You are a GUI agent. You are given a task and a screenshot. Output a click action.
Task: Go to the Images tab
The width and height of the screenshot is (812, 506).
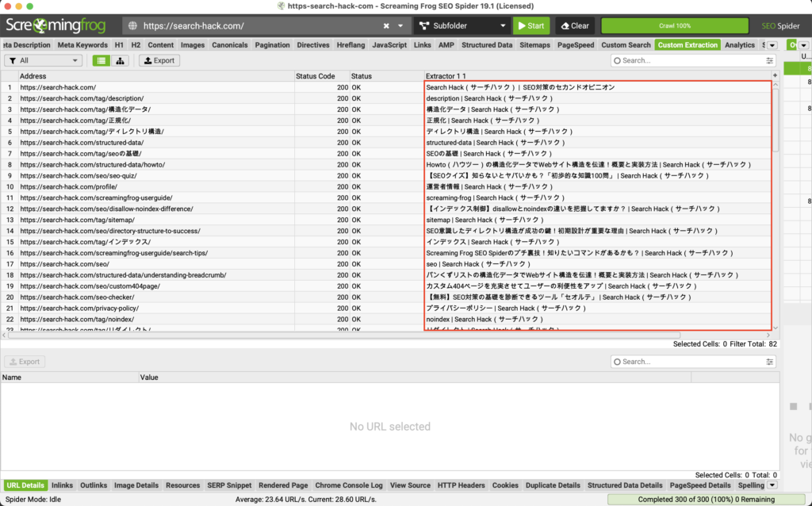pyautogui.click(x=193, y=45)
